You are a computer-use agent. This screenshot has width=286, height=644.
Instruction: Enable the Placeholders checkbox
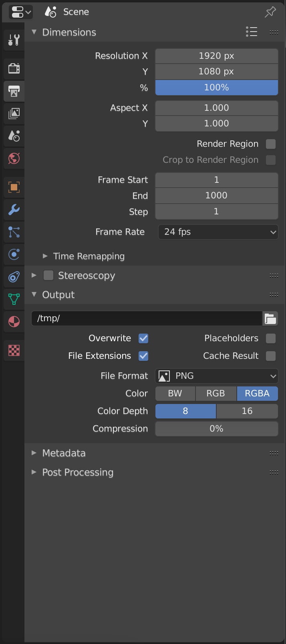[x=271, y=338]
